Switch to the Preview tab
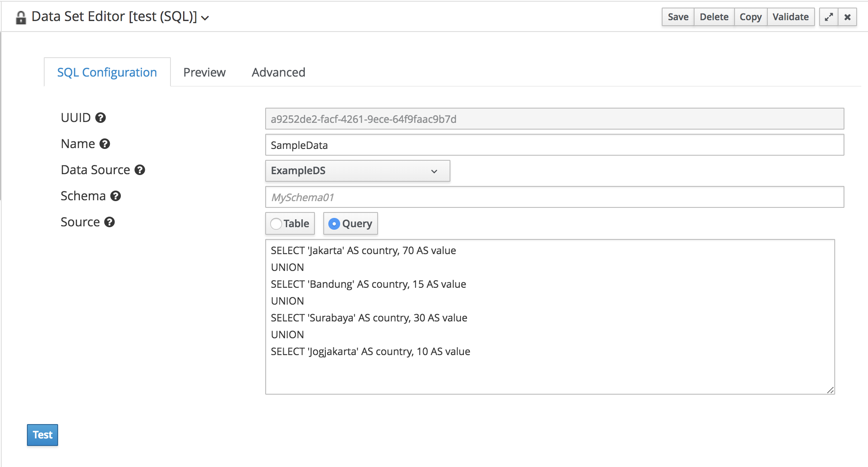This screenshot has height=467, width=868. (204, 72)
